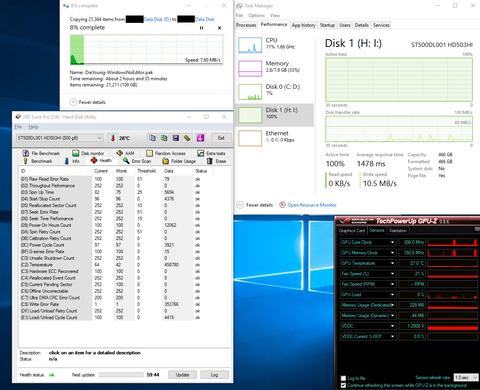This screenshot has height=390, width=480.
Task: Open Fan Speed (RPM) sensor dropdown
Action: pyautogui.click(x=392, y=284)
